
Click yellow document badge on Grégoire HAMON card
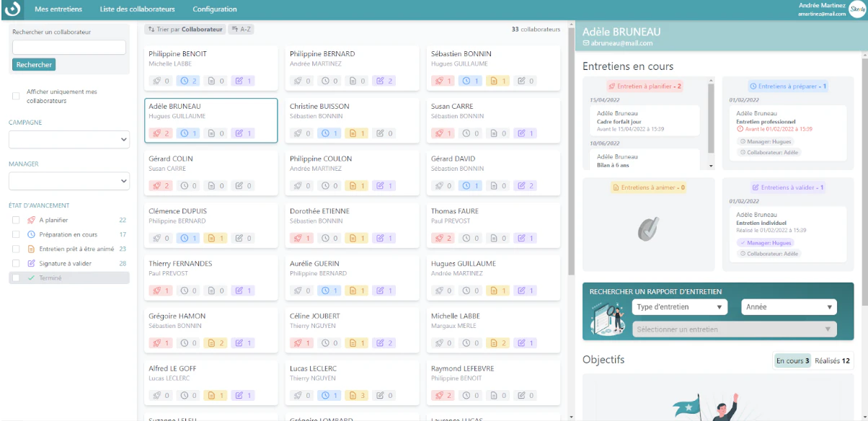(x=216, y=344)
